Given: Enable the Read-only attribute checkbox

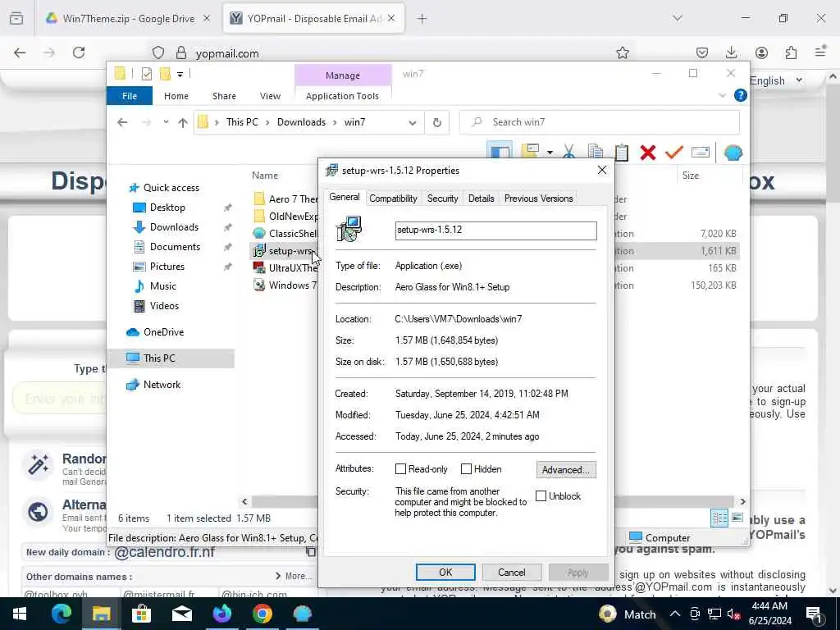Looking at the screenshot, I should tap(400, 468).
